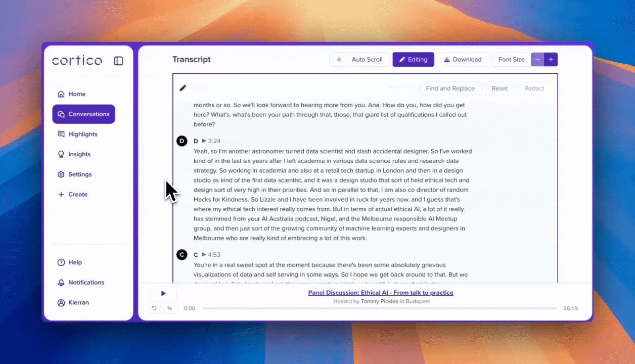Go to Insights in sidebar
The image size is (635, 364).
coord(79,154)
